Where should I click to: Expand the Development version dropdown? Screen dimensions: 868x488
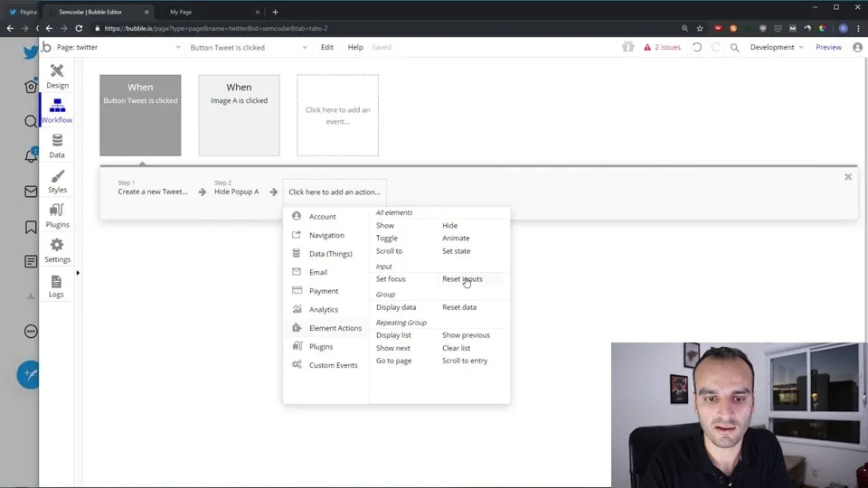click(x=776, y=47)
